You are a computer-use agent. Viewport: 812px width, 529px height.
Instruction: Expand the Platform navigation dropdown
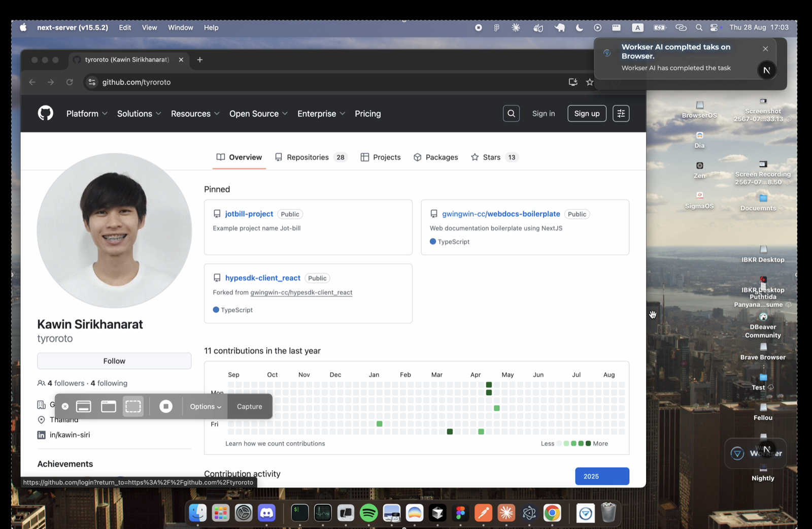87,114
